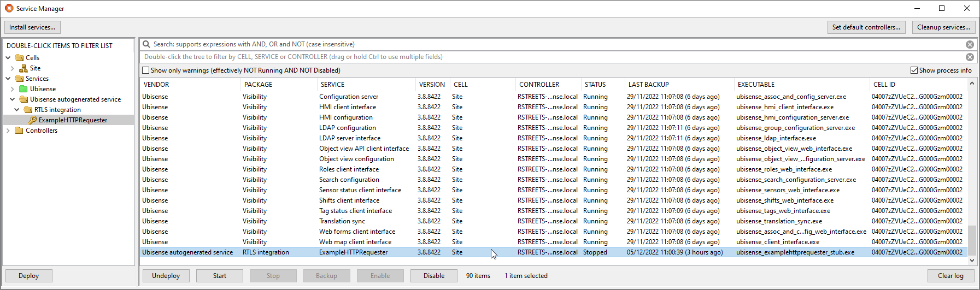
Task: Start the selected service
Action: [x=220, y=276]
